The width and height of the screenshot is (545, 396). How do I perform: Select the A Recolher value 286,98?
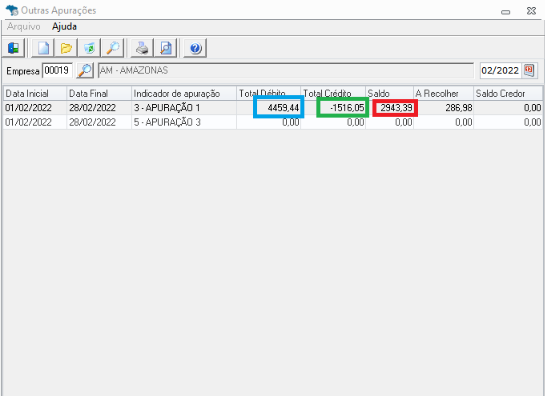(x=459, y=108)
